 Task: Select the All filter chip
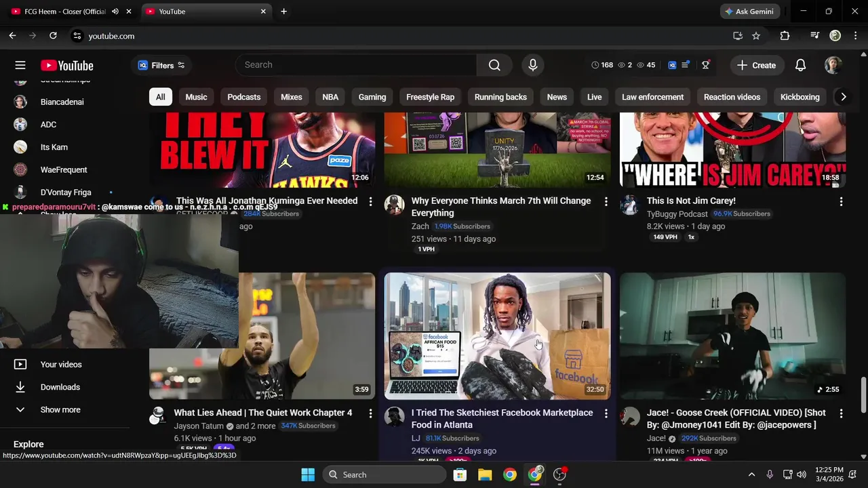click(161, 97)
